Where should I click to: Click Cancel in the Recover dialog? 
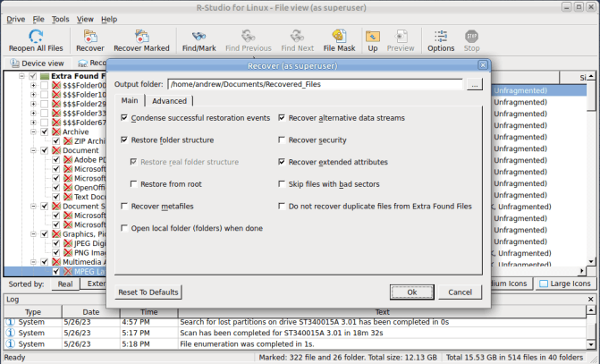click(460, 292)
